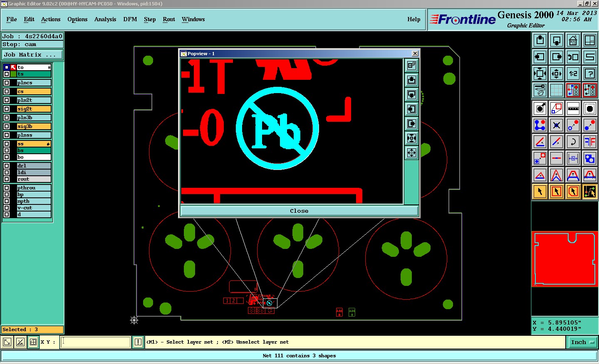The height and width of the screenshot is (364, 599).
Task: Click the pan down view icon
Action: point(557,40)
